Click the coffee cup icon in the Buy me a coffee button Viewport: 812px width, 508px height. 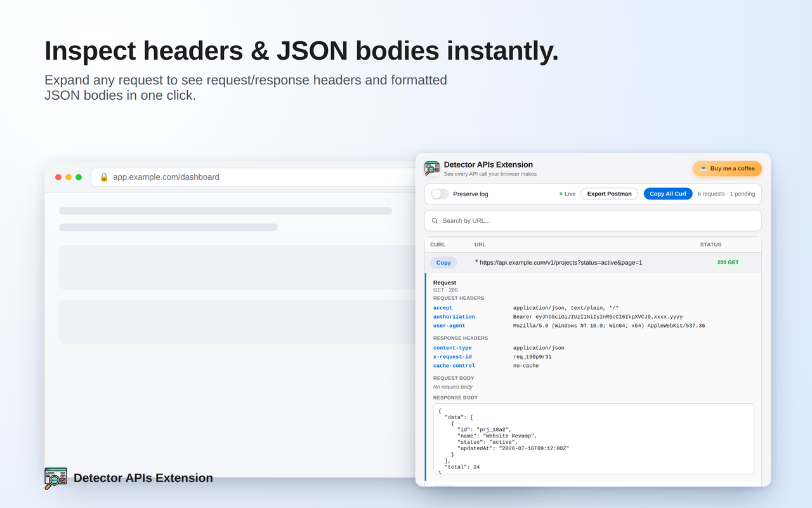click(704, 169)
